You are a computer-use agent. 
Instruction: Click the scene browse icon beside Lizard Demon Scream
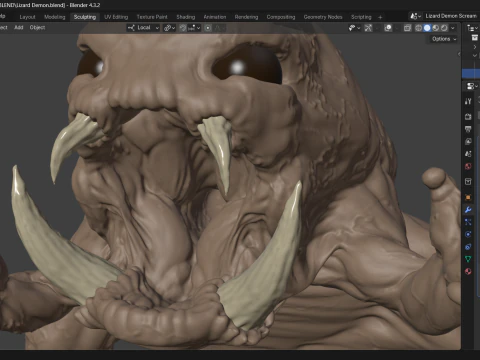pos(416,16)
